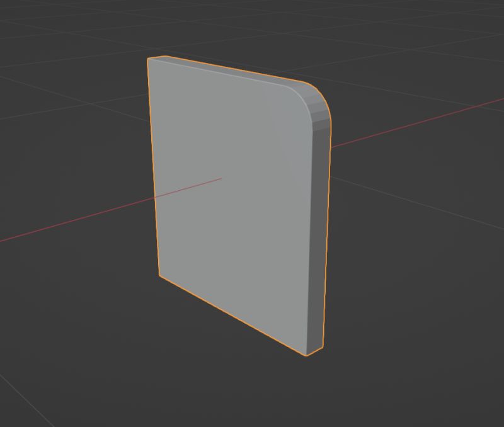Click the center of the selected mesh
Viewport: 504px width, 427px height.
233,202
